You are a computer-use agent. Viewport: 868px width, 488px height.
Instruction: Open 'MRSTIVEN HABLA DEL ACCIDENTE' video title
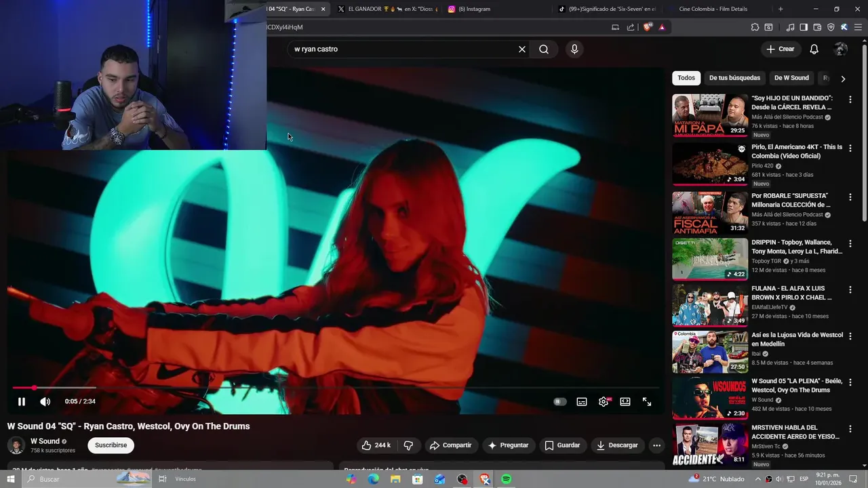[x=795, y=432]
